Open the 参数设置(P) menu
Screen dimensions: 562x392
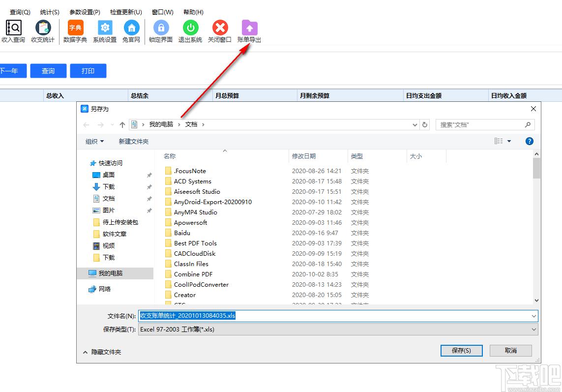tap(85, 12)
